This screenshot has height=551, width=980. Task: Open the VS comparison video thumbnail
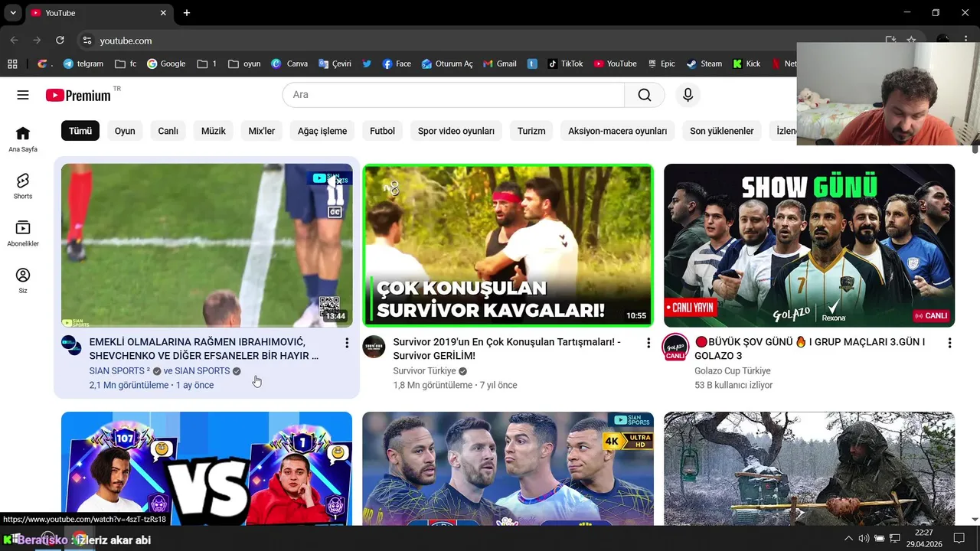207,468
